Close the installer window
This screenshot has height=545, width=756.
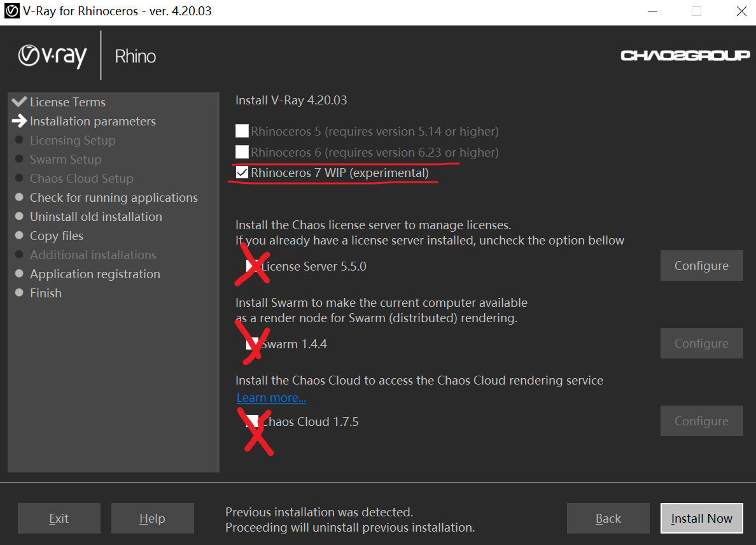coord(741,11)
